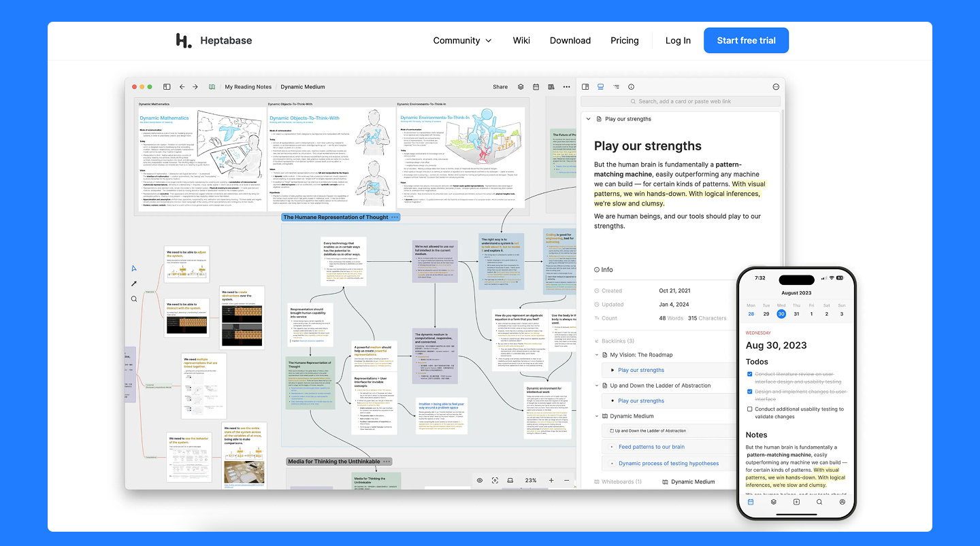This screenshot has height=546, width=980.
Task: Open the three-dot menu beside table view icon
Action: 565,87
